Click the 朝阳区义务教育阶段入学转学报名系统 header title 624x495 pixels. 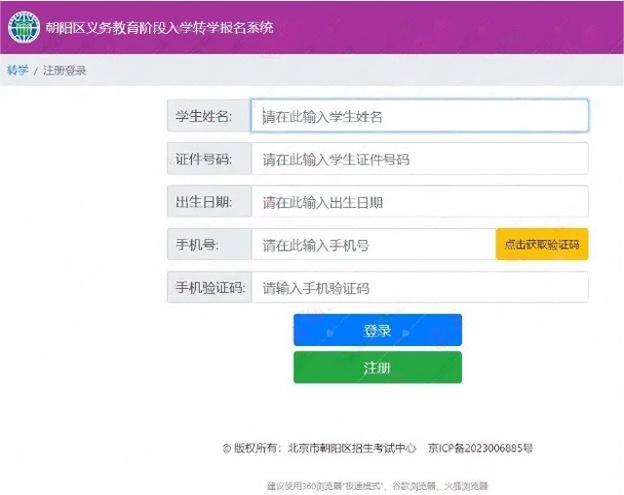pos(160,28)
